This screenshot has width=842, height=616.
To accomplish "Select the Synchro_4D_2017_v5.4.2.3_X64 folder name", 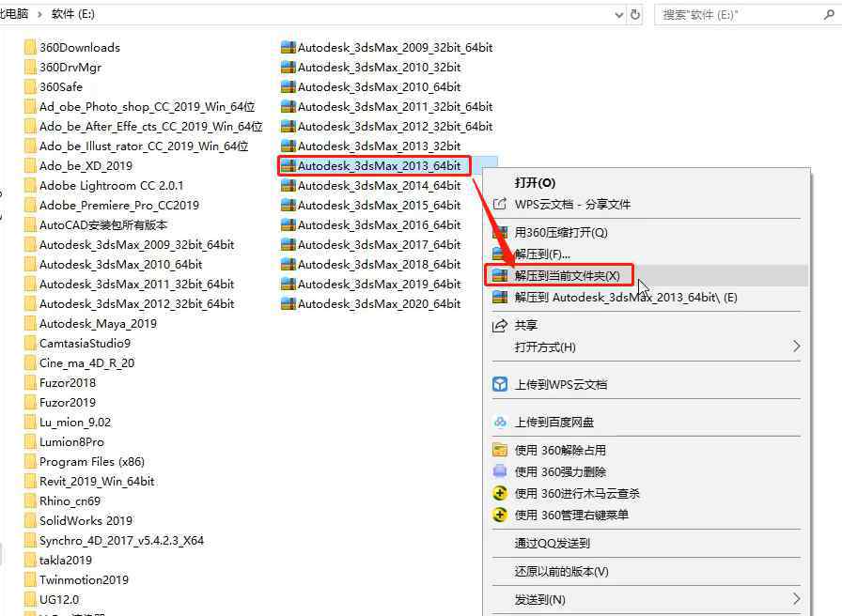I will pyautogui.click(x=121, y=540).
